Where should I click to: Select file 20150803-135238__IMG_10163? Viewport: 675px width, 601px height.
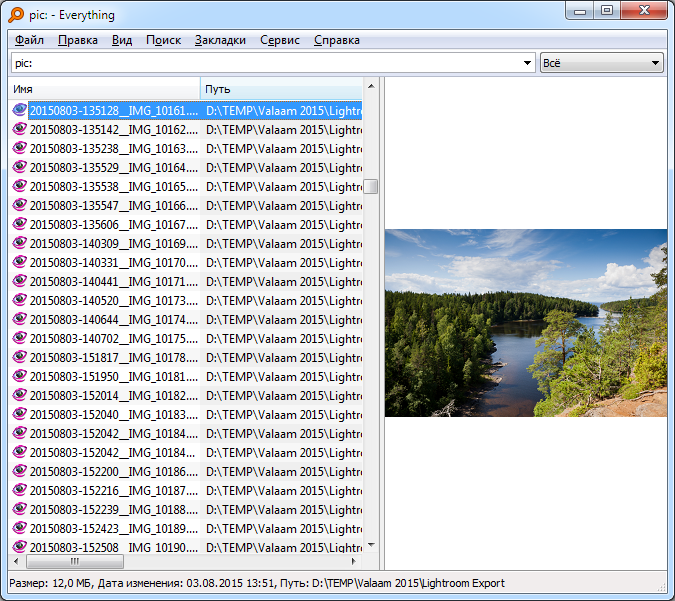(x=114, y=149)
